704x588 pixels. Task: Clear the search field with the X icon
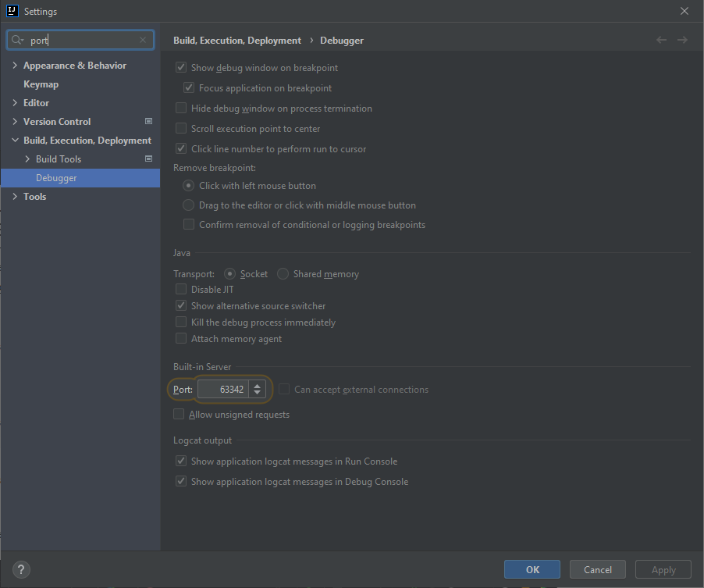[x=143, y=40]
